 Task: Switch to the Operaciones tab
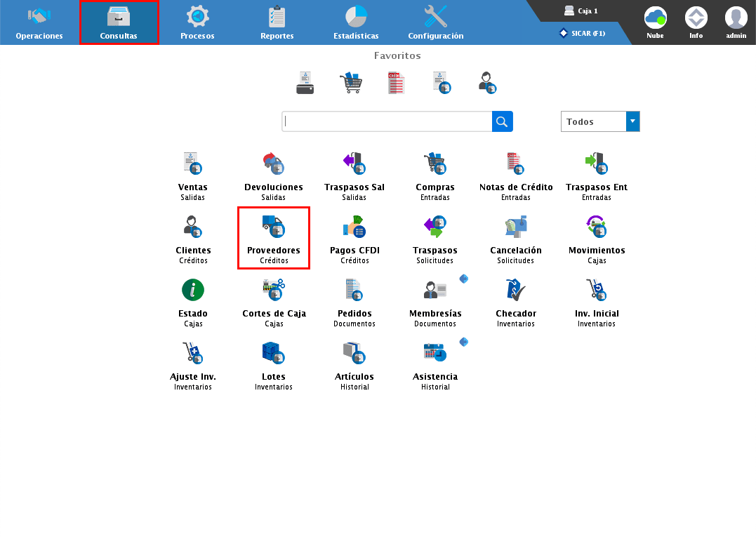coord(39,22)
